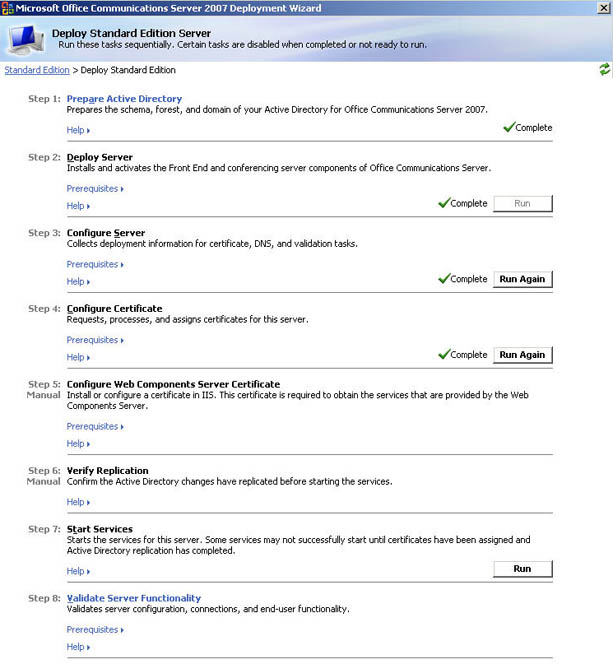The width and height of the screenshot is (613, 664).
Task: Expand Prerequisites under Web Components Server Certificate
Action: point(94,427)
